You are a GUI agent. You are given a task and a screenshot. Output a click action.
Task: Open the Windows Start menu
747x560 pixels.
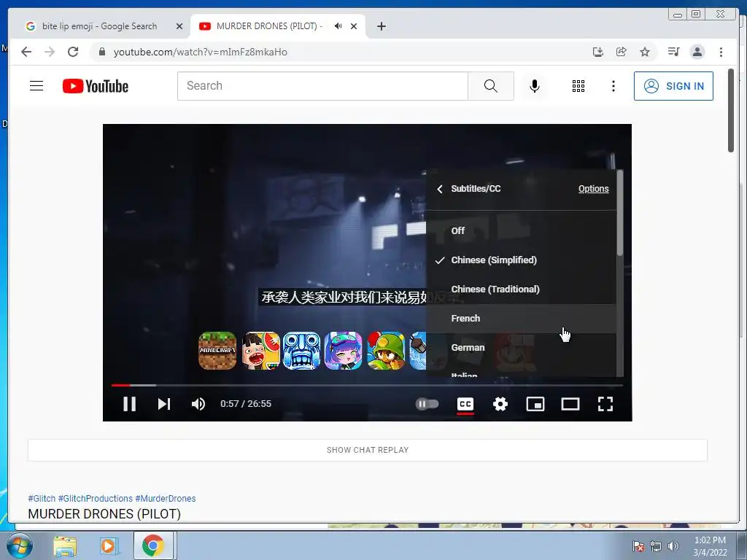19,545
